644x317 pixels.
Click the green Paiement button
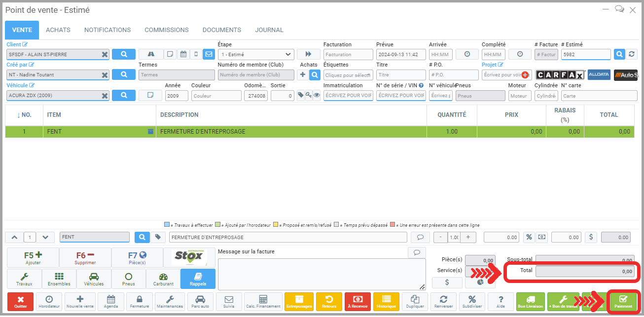click(623, 302)
